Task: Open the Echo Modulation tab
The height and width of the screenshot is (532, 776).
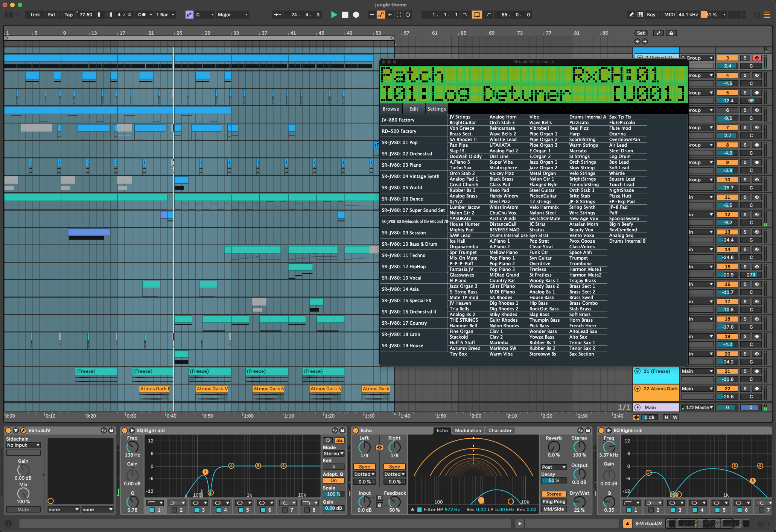Action: pos(468,430)
